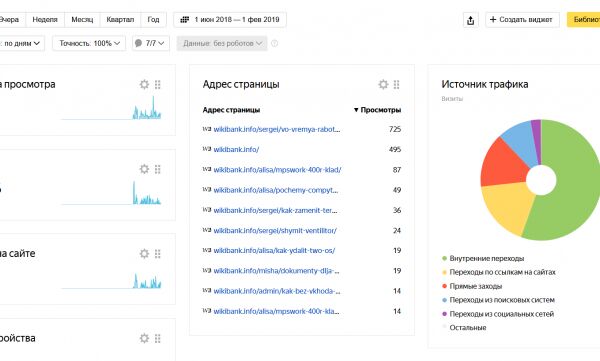The height and width of the screenshot is (361, 600).
Task: Click Адрес страницы column header
Action: pyautogui.click(x=231, y=110)
